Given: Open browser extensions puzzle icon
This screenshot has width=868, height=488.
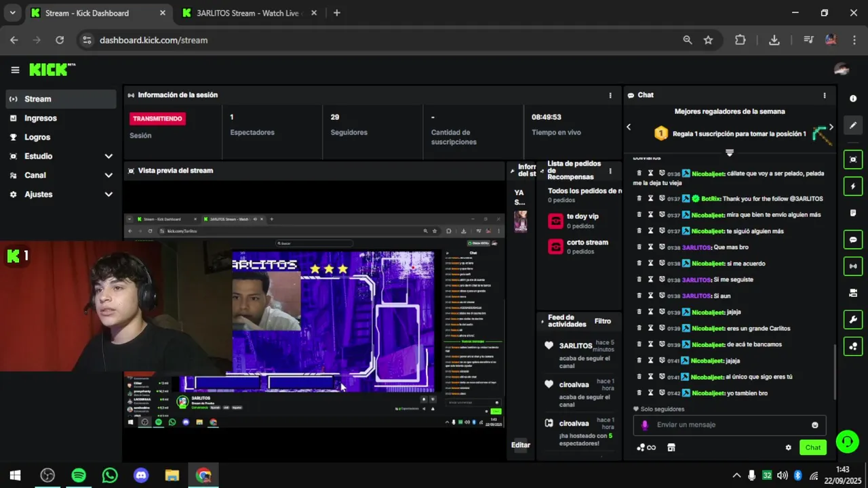Looking at the screenshot, I should tap(741, 40).
